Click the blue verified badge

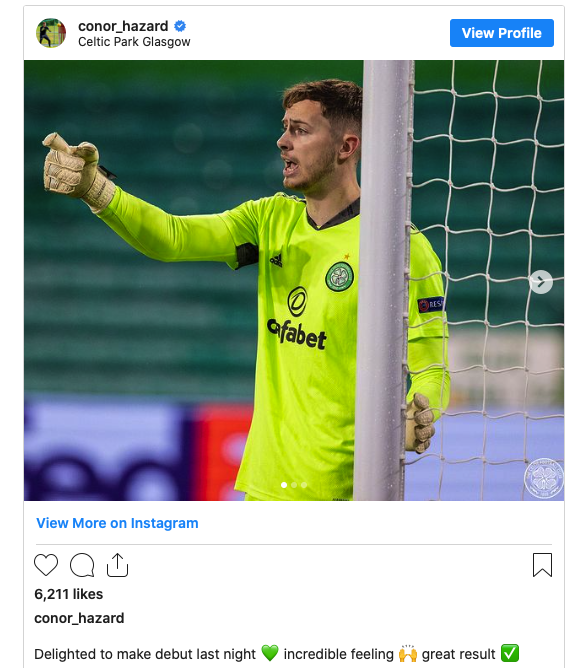point(180,26)
